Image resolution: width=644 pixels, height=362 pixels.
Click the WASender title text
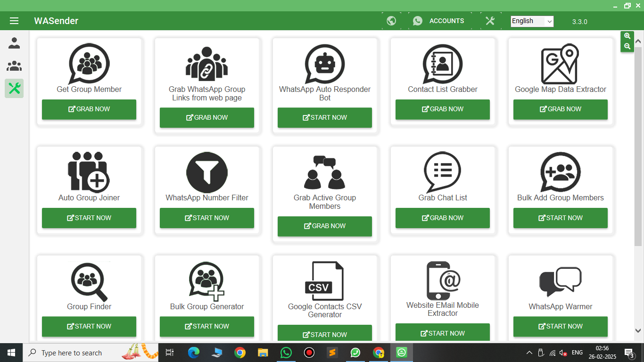tap(56, 21)
